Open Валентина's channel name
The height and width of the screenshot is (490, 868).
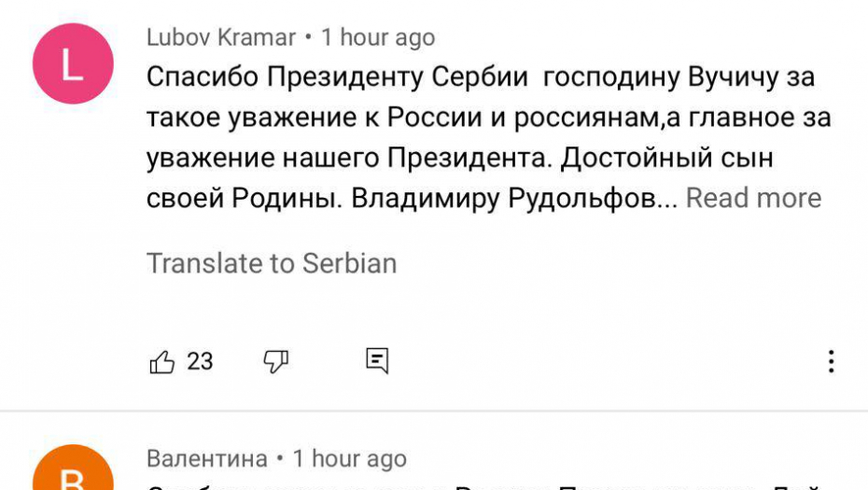(x=206, y=459)
